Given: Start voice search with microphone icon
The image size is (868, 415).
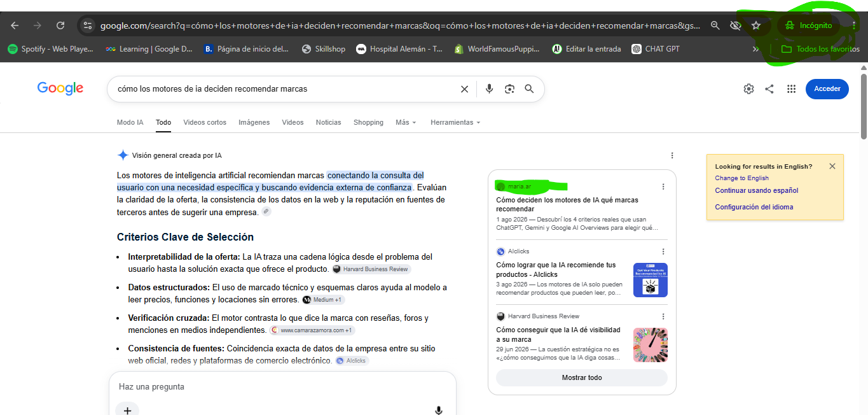Looking at the screenshot, I should point(489,89).
